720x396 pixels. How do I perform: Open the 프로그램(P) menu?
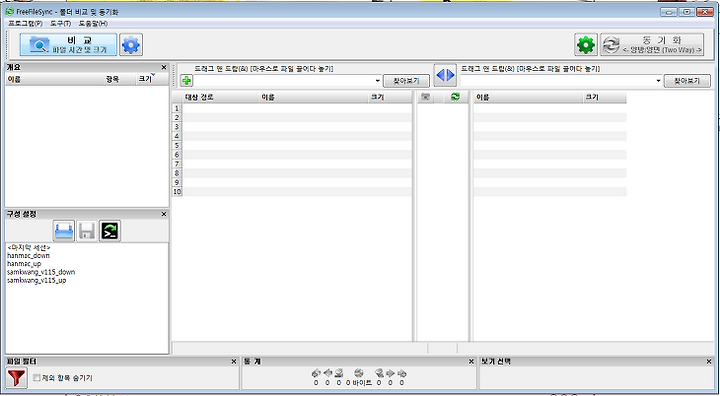(x=25, y=23)
